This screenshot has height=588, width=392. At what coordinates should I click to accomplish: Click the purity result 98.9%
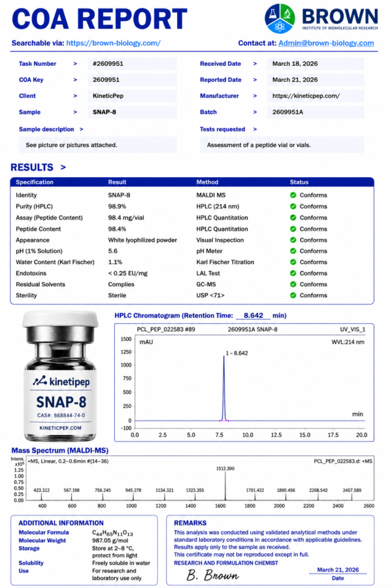[117, 206]
